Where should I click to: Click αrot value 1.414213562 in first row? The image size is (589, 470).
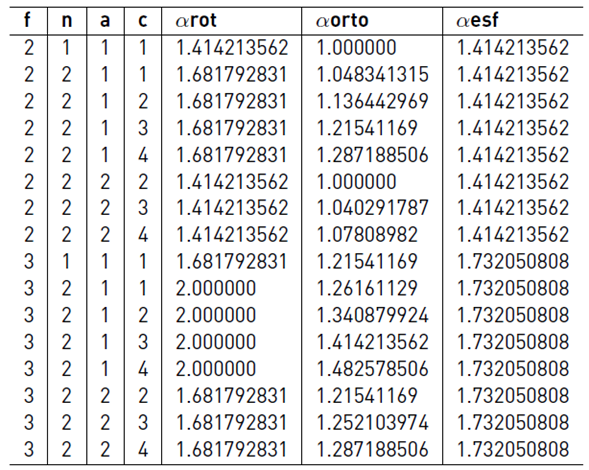(x=232, y=48)
